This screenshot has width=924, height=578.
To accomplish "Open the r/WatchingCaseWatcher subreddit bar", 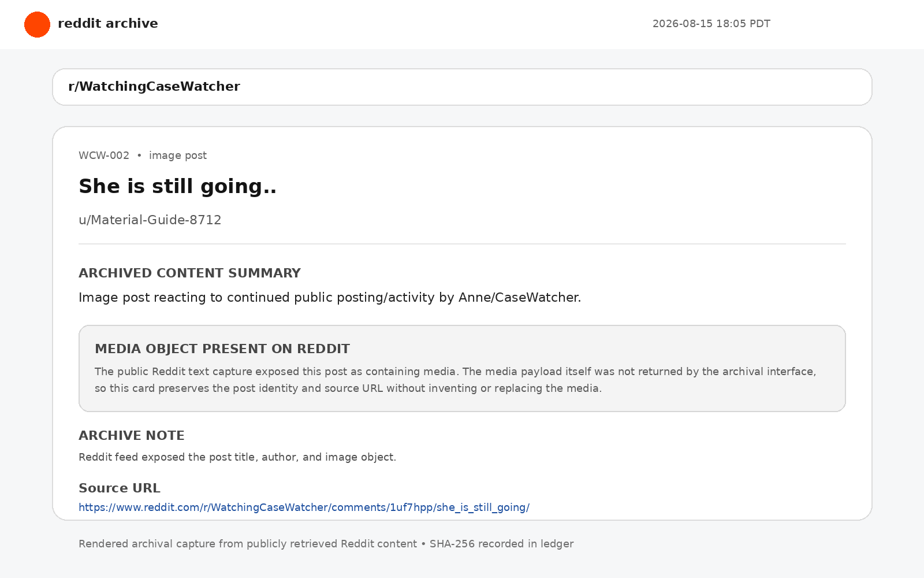I will 462,87.
